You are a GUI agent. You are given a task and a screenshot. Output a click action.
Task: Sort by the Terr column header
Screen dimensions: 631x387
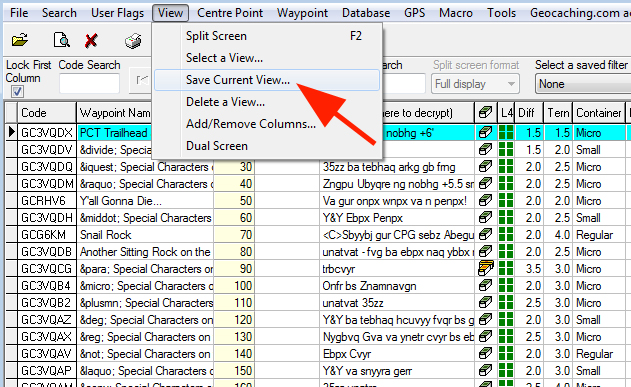558,113
